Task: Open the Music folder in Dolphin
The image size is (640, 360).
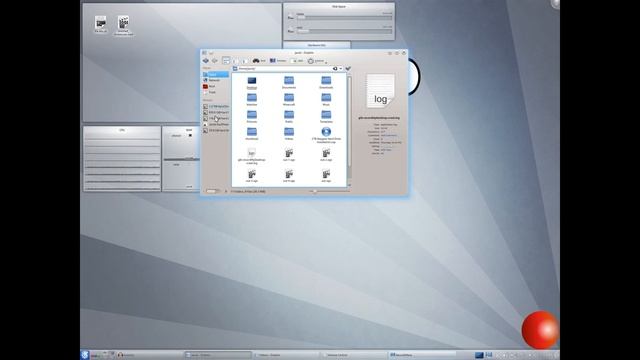Action: (326, 100)
